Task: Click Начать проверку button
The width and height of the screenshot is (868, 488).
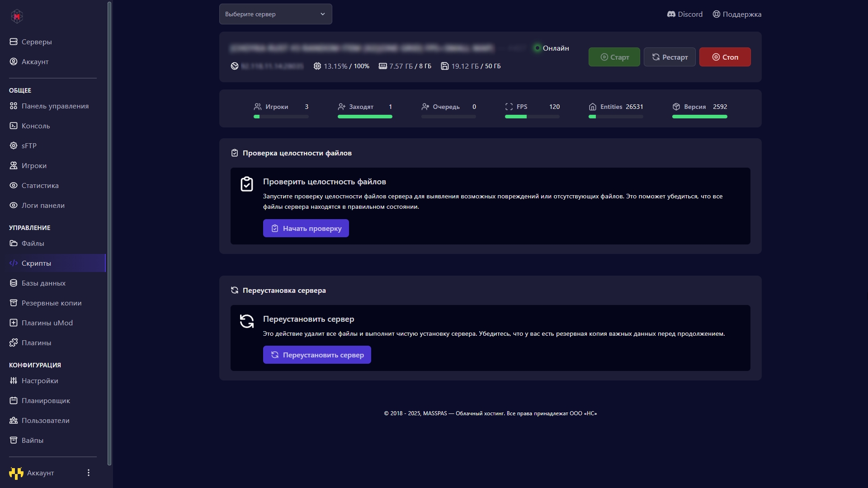Action: [x=306, y=228]
